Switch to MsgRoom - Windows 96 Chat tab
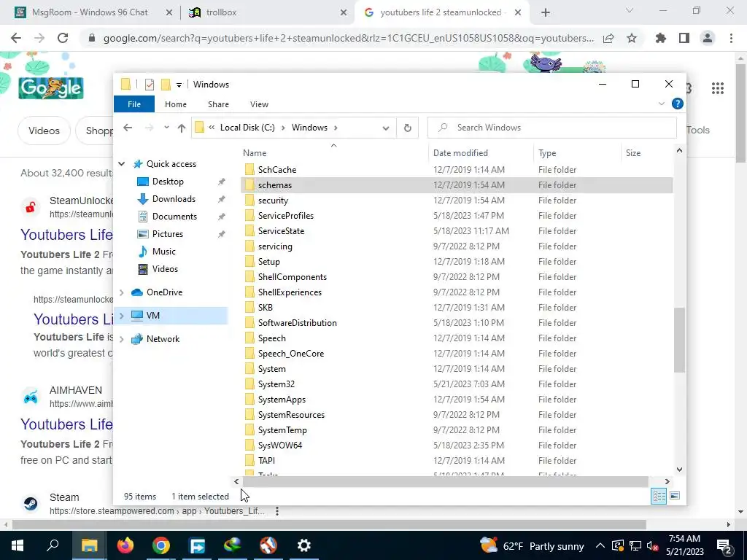747x560 pixels. 90,12
